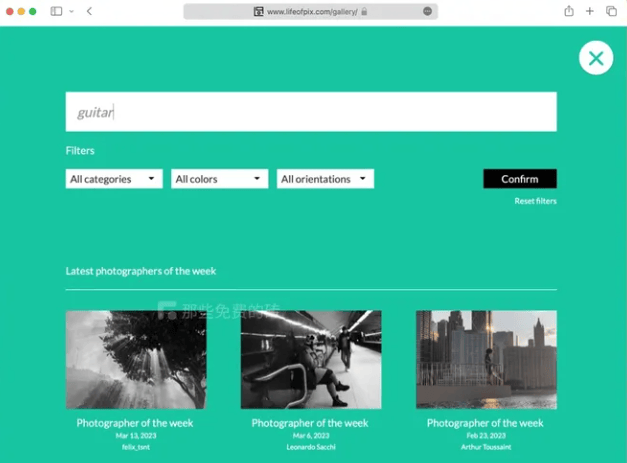
Task: Focus the guitar search input field
Action: [310, 112]
